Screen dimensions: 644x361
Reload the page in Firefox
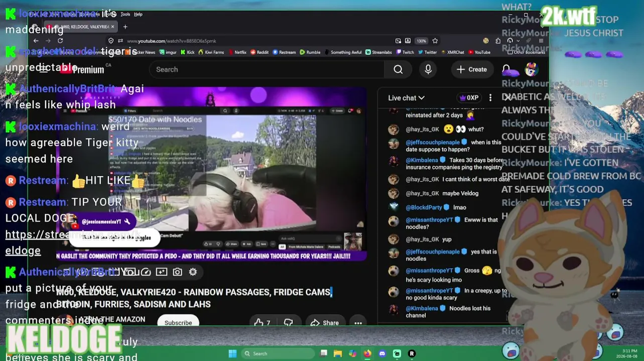point(60,41)
